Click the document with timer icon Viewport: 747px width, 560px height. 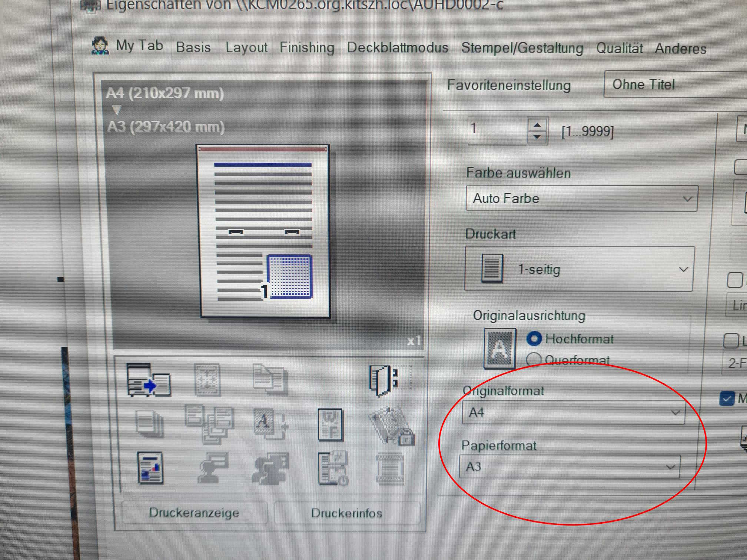[x=333, y=468]
